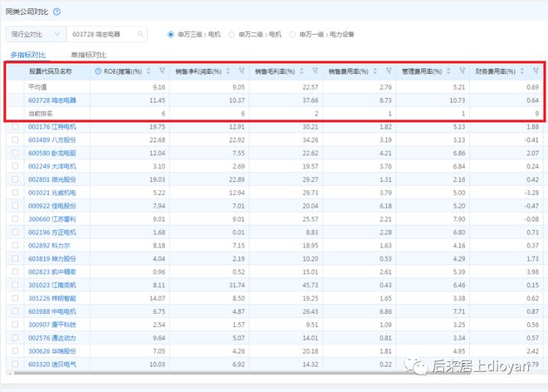Sort by 管理费用率(%) column arrows
548x392 pixels.
[x=448, y=71]
